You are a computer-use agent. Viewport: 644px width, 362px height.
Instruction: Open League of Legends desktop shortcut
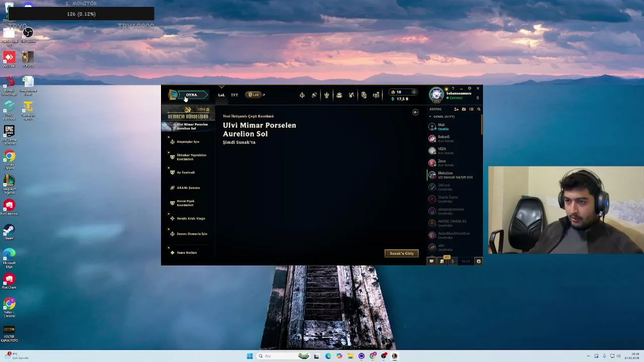coord(9,185)
